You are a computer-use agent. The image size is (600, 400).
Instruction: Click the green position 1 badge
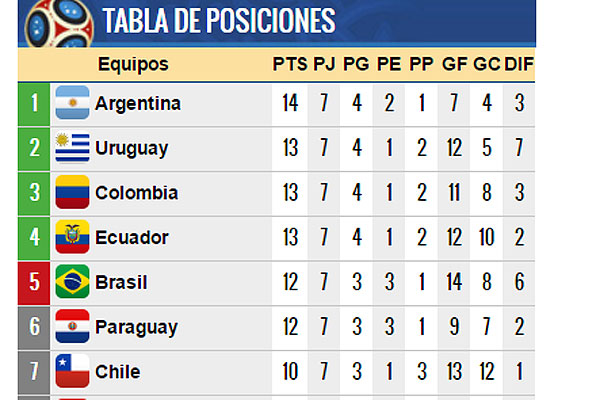point(34,103)
